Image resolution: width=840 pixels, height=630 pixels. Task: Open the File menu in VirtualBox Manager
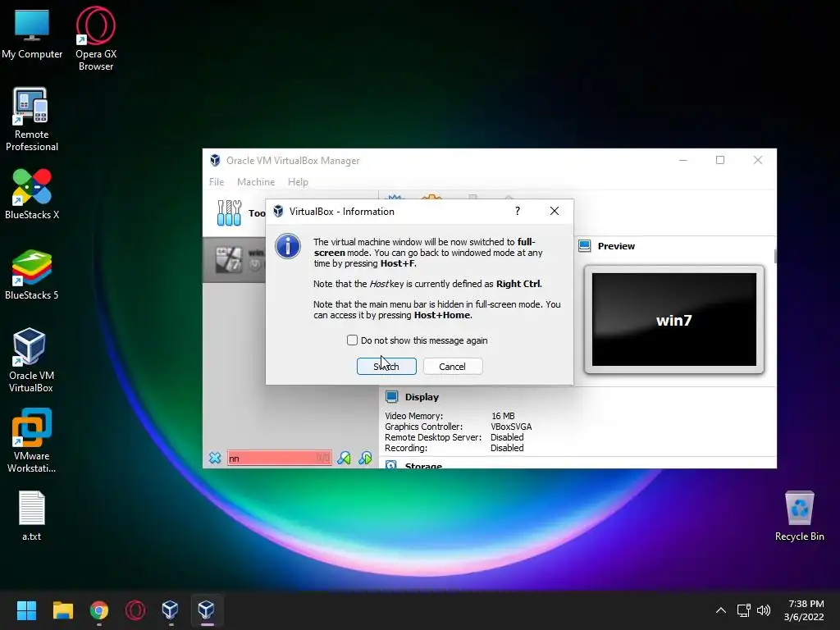pos(217,181)
